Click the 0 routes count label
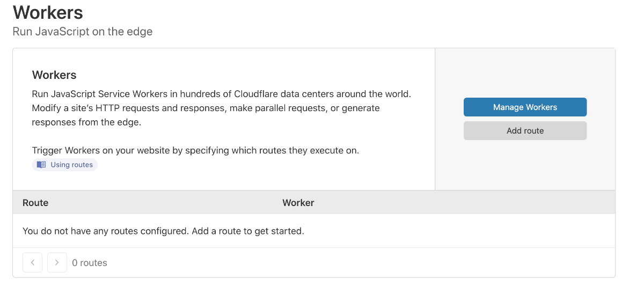The image size is (644, 286). click(90, 263)
